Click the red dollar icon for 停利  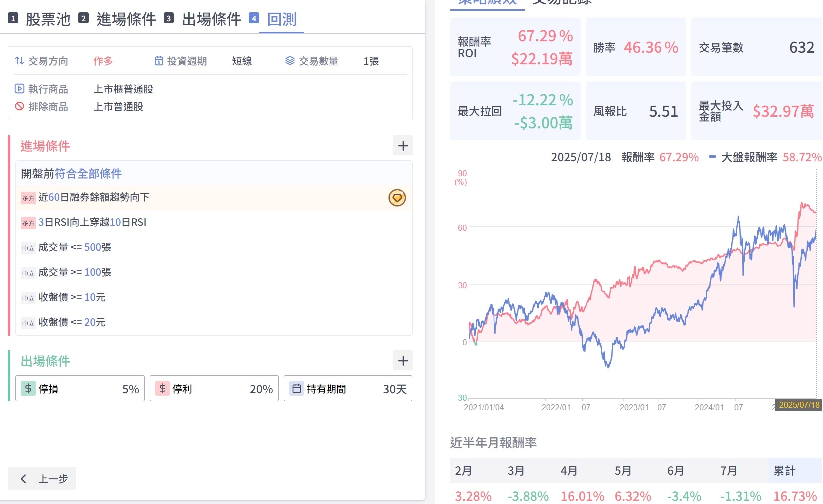click(163, 389)
